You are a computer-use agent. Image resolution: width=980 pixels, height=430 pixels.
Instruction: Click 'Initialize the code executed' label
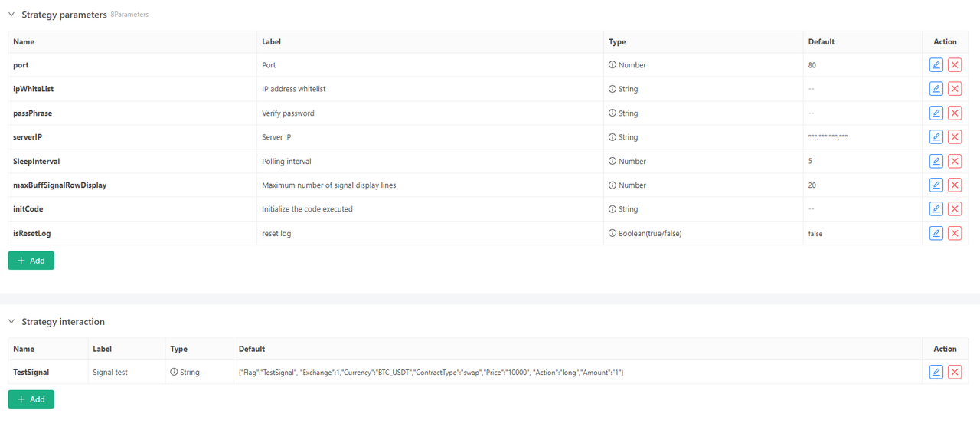click(307, 209)
